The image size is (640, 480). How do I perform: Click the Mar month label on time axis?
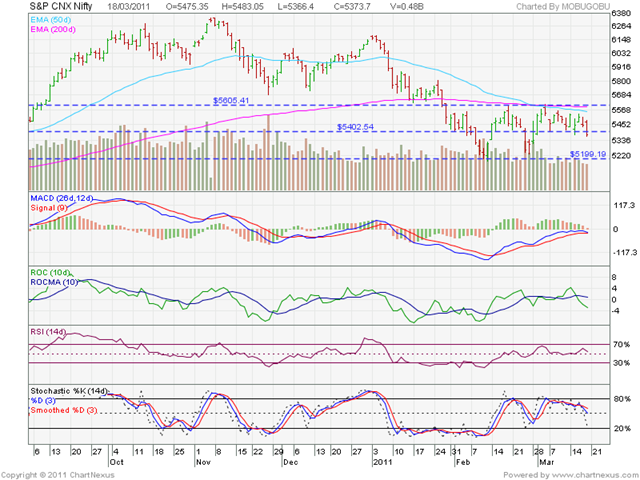click(x=547, y=462)
